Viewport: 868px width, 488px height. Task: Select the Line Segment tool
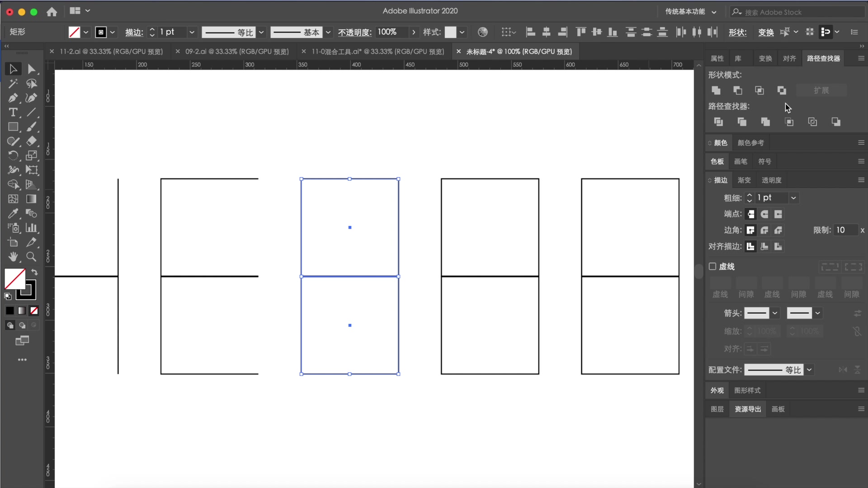tap(31, 112)
